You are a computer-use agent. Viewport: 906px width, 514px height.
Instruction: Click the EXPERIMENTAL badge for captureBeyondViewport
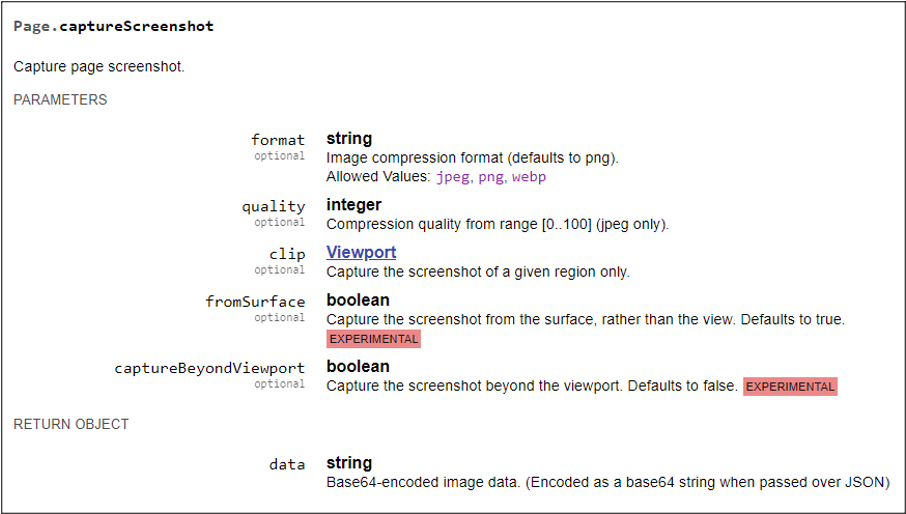(x=790, y=386)
